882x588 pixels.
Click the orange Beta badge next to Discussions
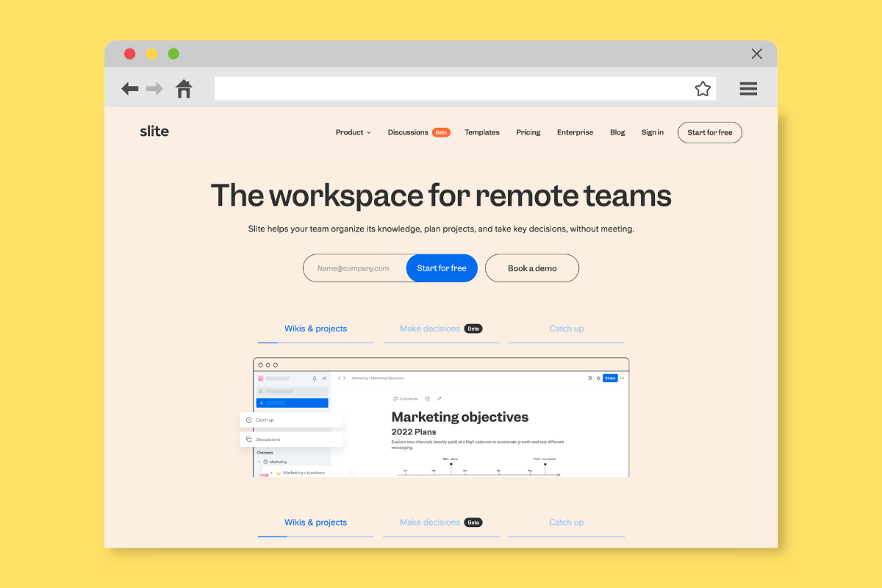[441, 132]
